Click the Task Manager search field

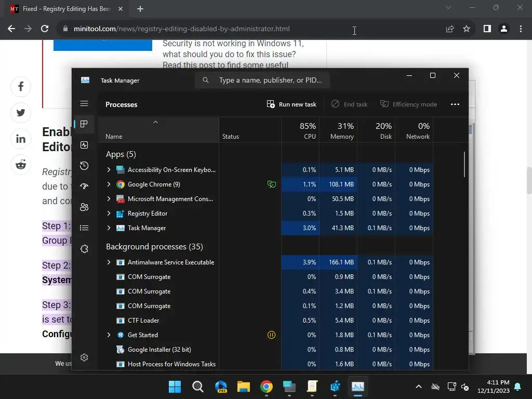tap(262, 80)
